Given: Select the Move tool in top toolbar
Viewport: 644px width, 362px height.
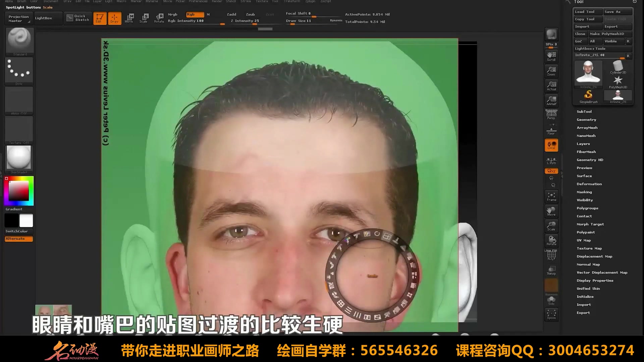Looking at the screenshot, I should (129, 18).
